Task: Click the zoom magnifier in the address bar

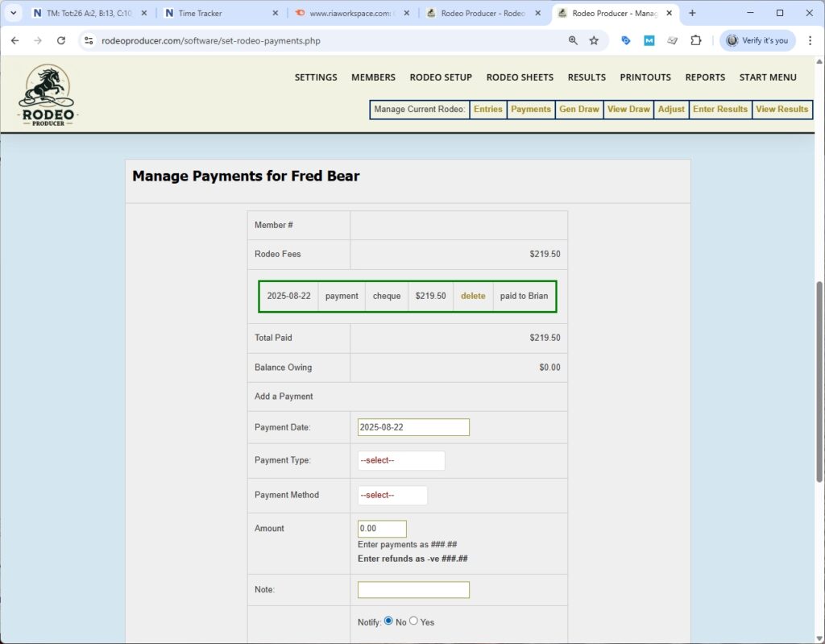Action: (572, 39)
